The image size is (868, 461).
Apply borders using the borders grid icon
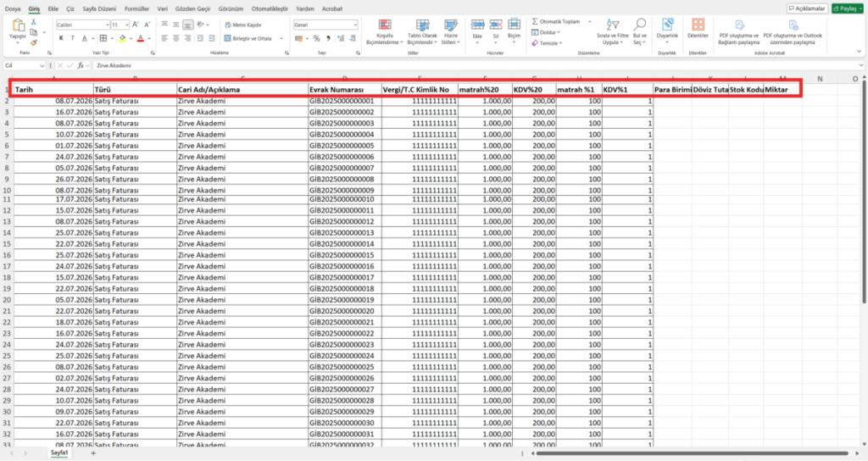103,38
